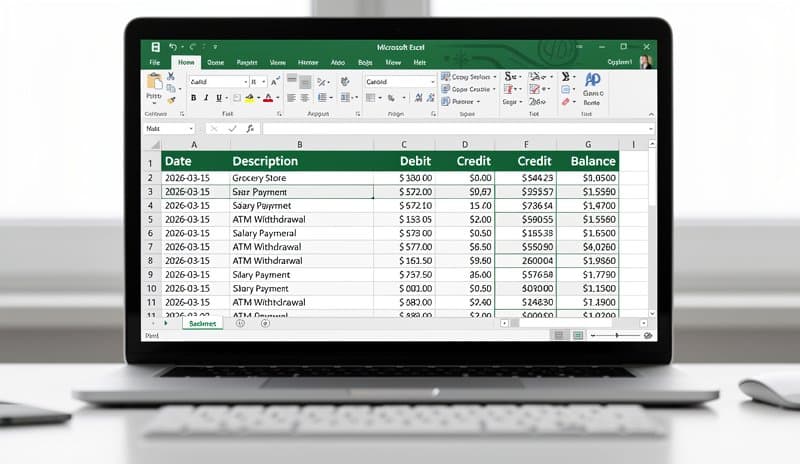800x464 pixels.
Task: Click the Paste clipboard icon
Action: (x=154, y=81)
